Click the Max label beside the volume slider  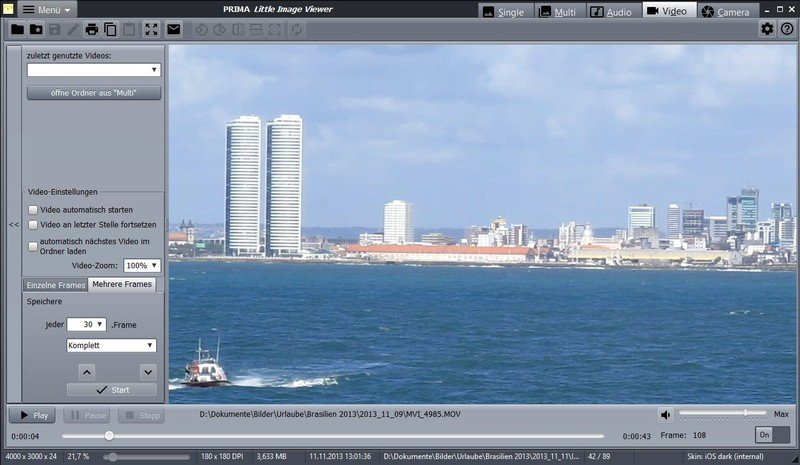click(x=781, y=414)
